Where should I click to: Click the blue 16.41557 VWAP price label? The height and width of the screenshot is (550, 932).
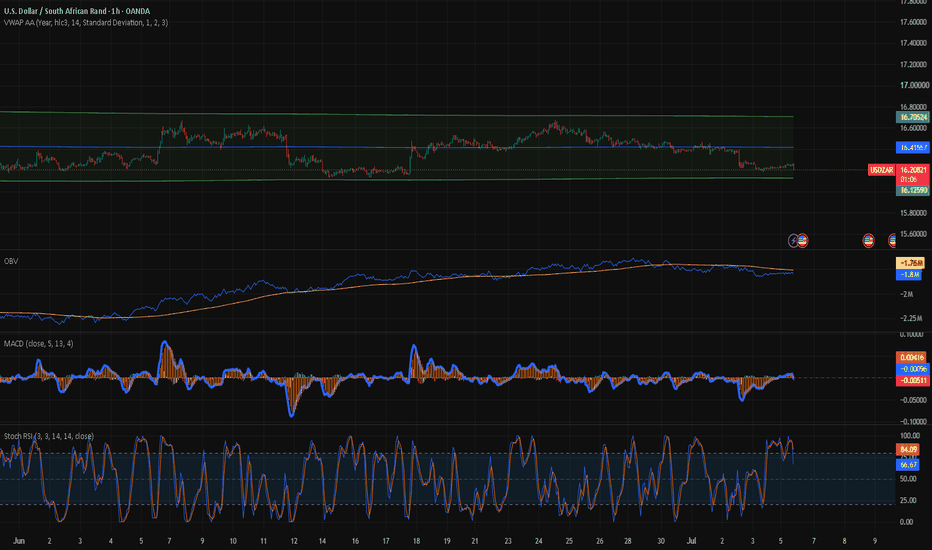click(912, 147)
